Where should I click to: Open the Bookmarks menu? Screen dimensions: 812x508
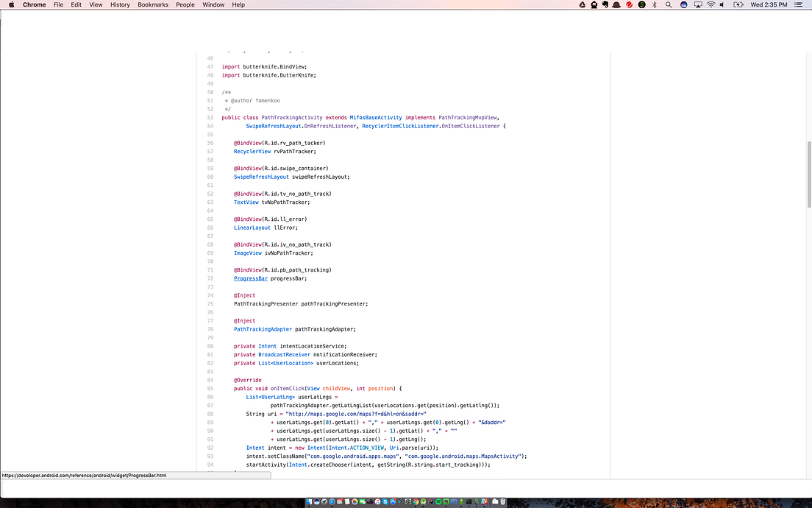click(153, 4)
